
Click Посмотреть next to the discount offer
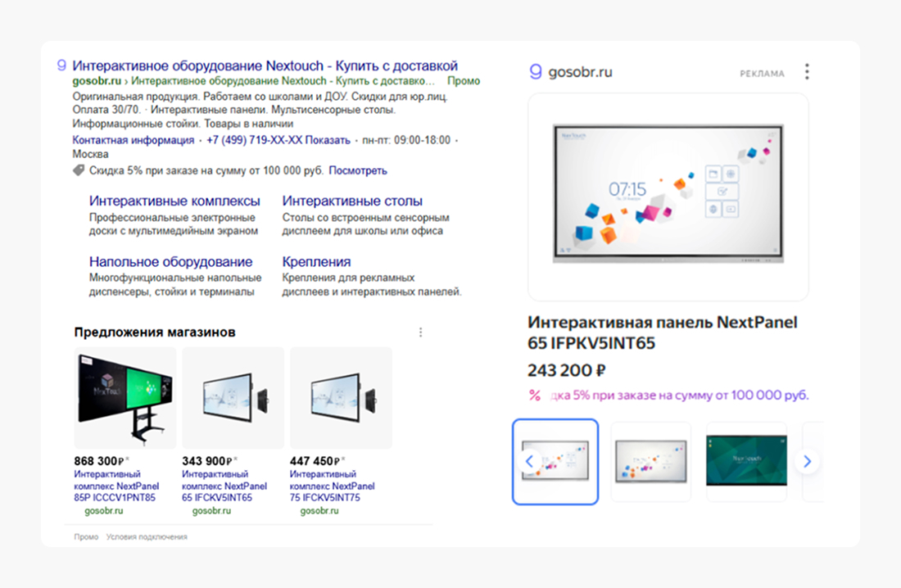[x=357, y=170]
